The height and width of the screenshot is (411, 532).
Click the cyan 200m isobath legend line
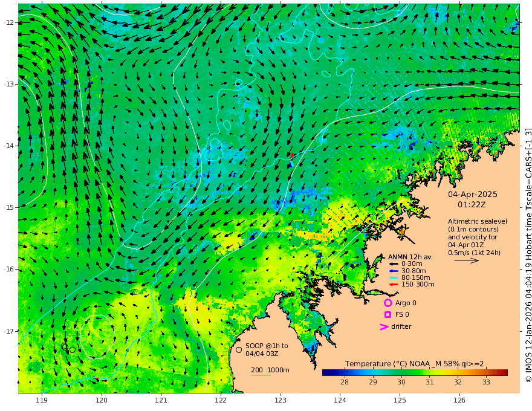(x=261, y=375)
